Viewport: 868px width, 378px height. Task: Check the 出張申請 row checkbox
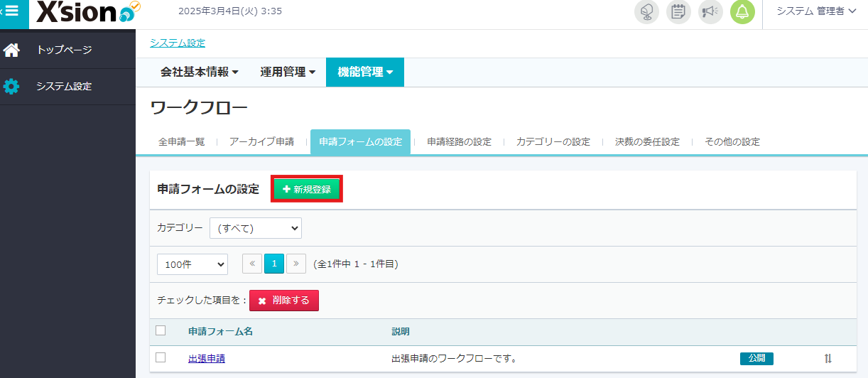161,357
